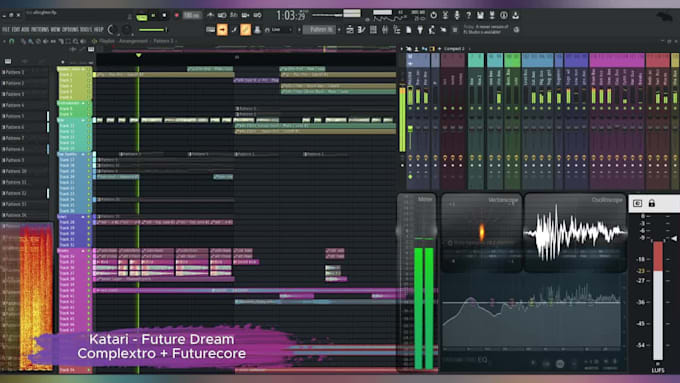
Task: Collapse the yellow top track group
Action: click(84, 69)
